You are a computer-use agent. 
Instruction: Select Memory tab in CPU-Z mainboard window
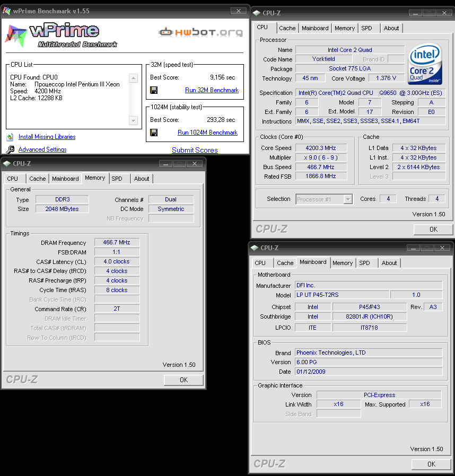click(343, 263)
